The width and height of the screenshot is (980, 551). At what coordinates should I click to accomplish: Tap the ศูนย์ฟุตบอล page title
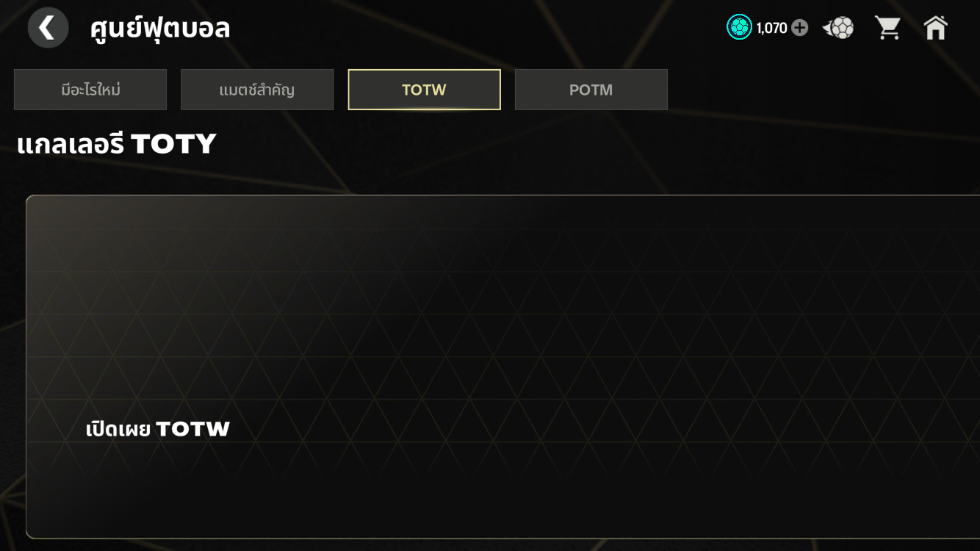160,29
